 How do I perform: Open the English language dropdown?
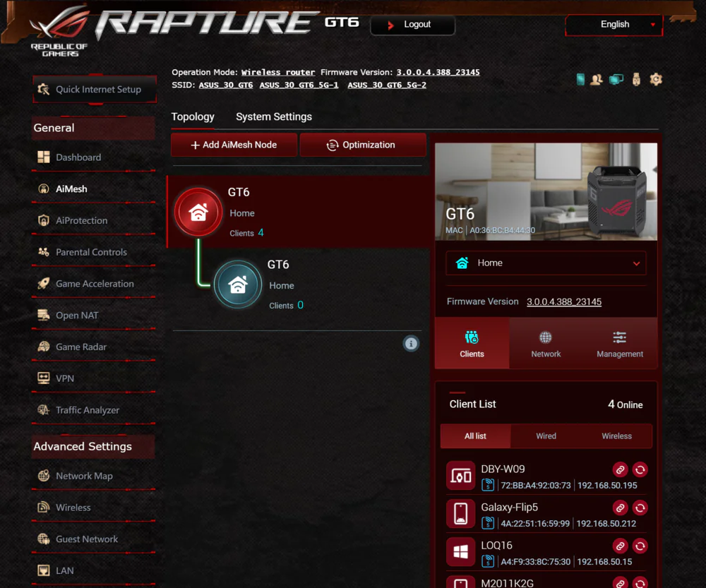[x=614, y=25]
